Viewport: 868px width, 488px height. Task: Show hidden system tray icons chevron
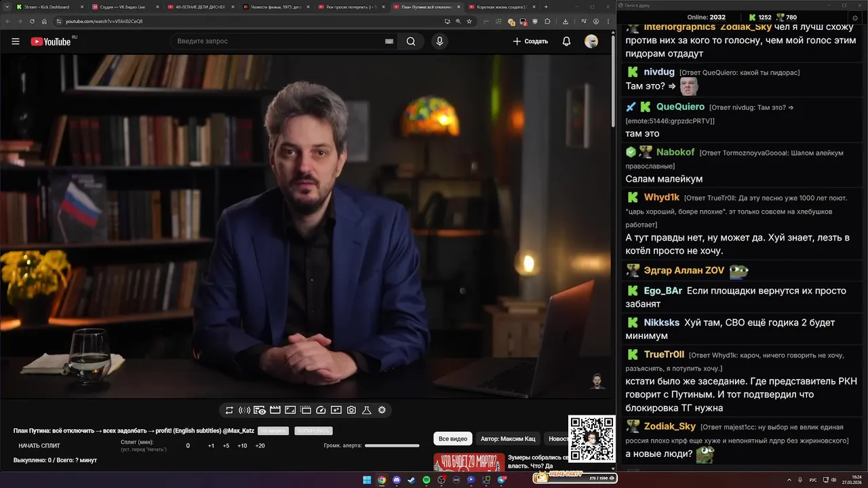click(789, 480)
